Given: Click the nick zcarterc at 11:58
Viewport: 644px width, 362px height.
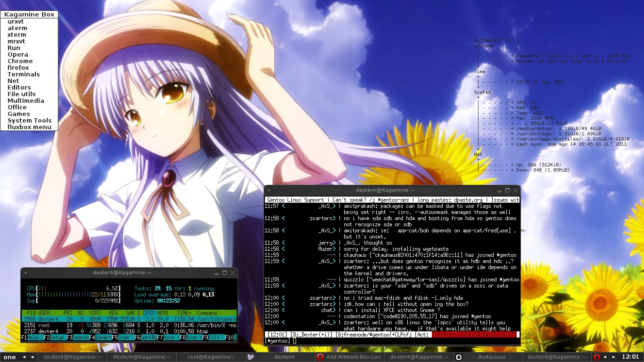Looking at the screenshot, I should [x=322, y=218].
